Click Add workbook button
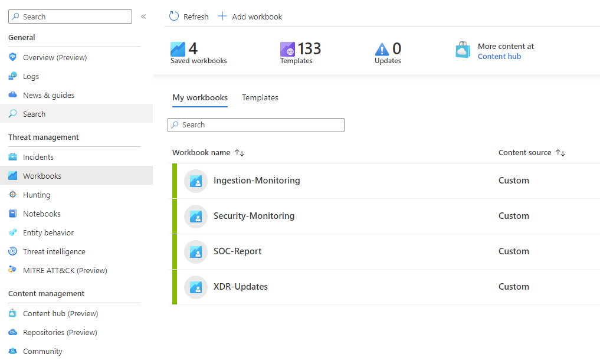This screenshot has height=364, width=600. pos(250,17)
